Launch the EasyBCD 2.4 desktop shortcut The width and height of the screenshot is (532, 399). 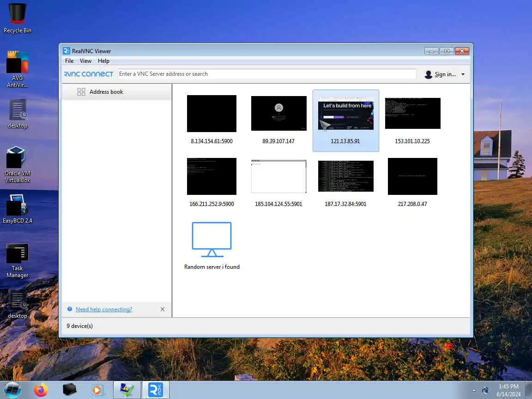tap(17, 209)
